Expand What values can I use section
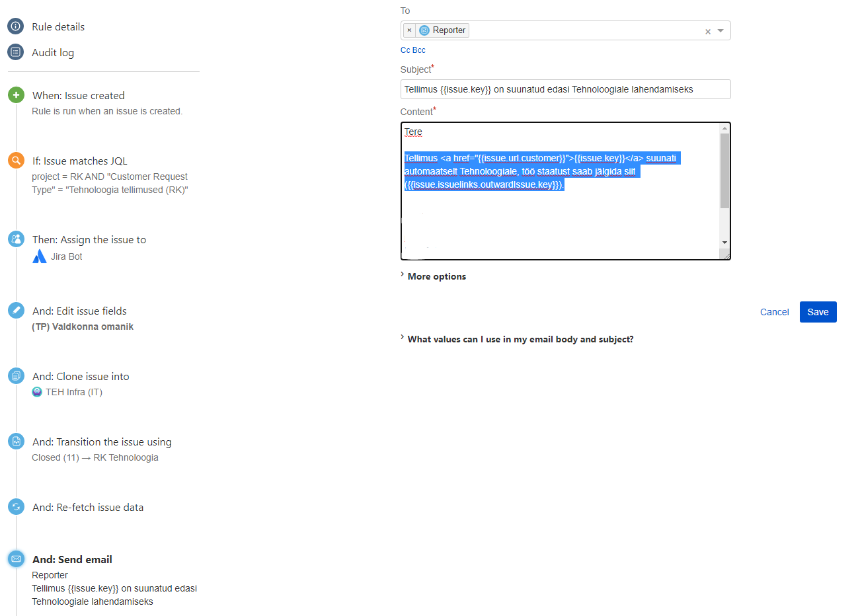This screenshot has width=856, height=616. [x=517, y=339]
